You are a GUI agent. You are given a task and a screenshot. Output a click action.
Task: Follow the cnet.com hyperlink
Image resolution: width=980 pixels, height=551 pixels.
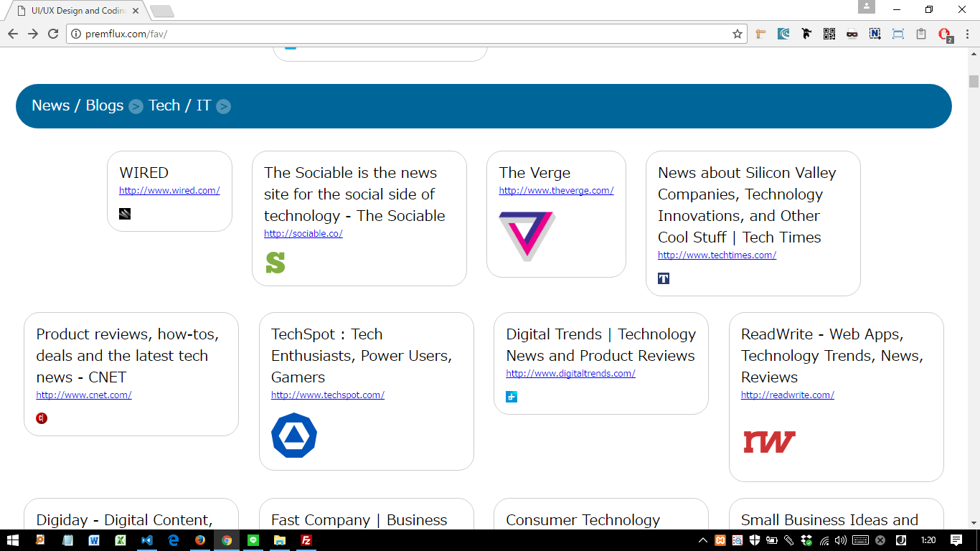click(84, 395)
